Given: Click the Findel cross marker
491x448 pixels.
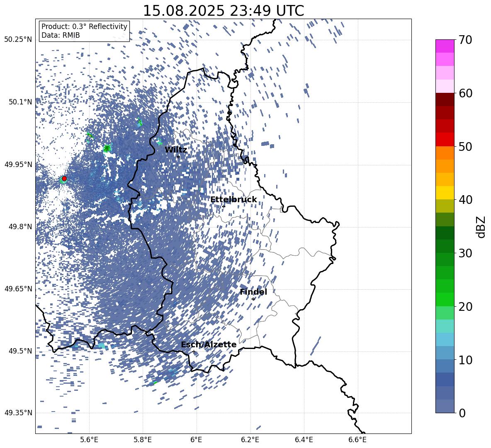Looking at the screenshot, I should [x=253, y=299].
